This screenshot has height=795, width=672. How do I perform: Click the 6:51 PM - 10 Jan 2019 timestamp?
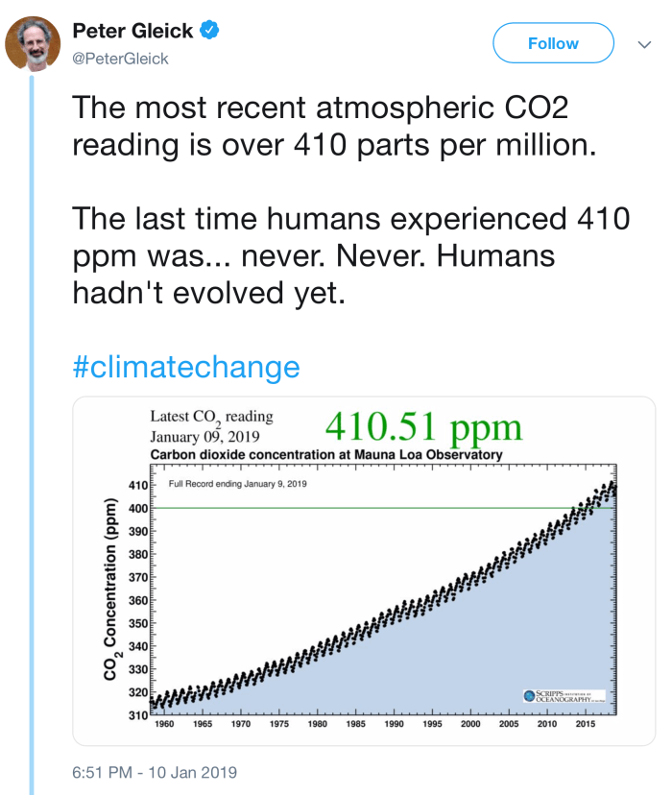pos(155,771)
